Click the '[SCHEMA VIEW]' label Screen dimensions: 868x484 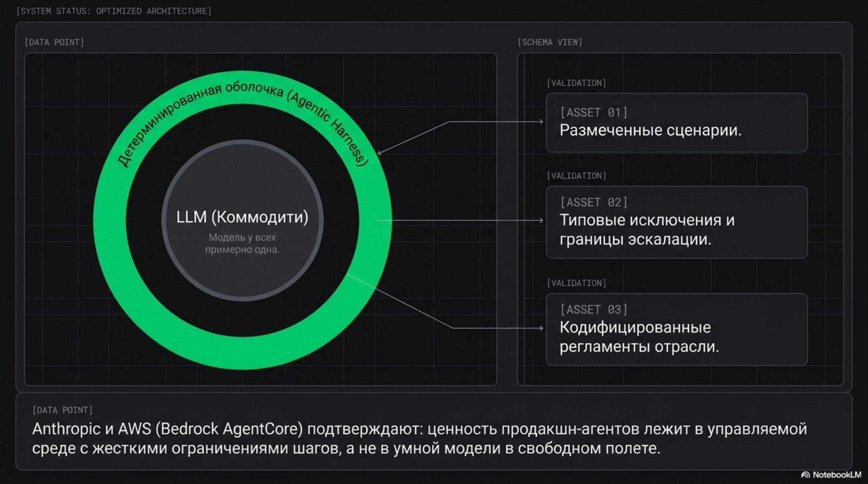click(x=550, y=42)
